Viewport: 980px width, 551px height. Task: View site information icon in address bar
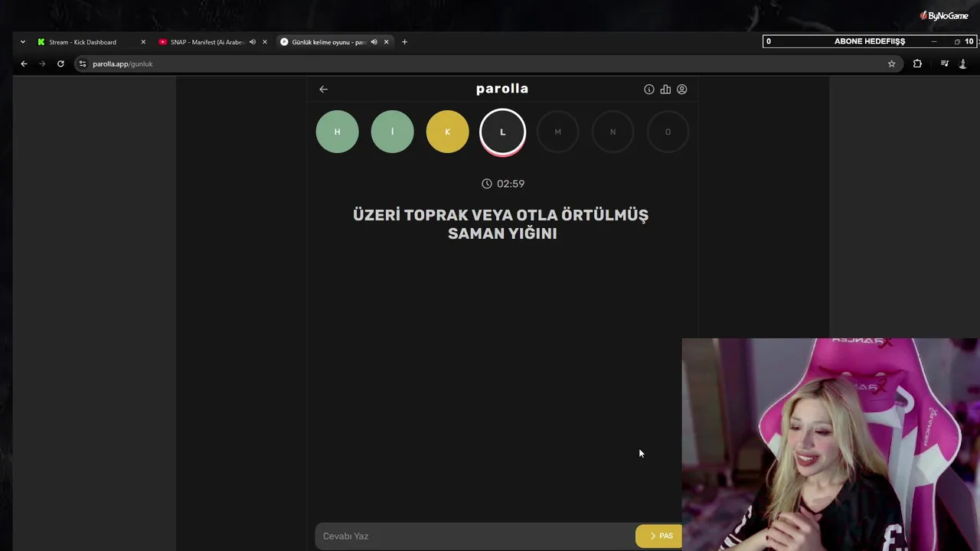point(83,64)
